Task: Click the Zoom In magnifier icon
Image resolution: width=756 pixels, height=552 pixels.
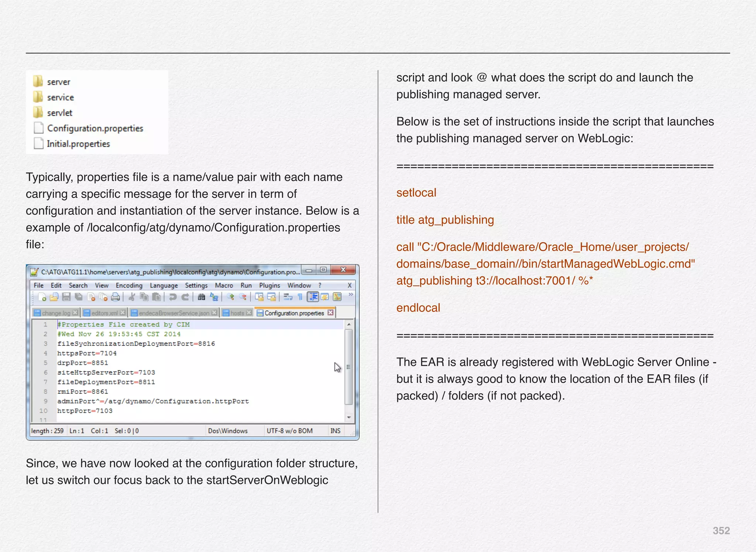Action: 230,297
